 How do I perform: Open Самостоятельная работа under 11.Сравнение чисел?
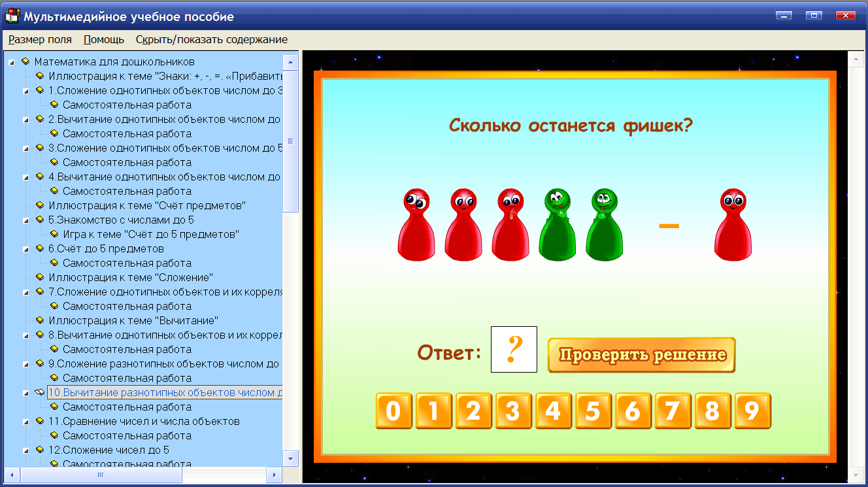(127, 435)
